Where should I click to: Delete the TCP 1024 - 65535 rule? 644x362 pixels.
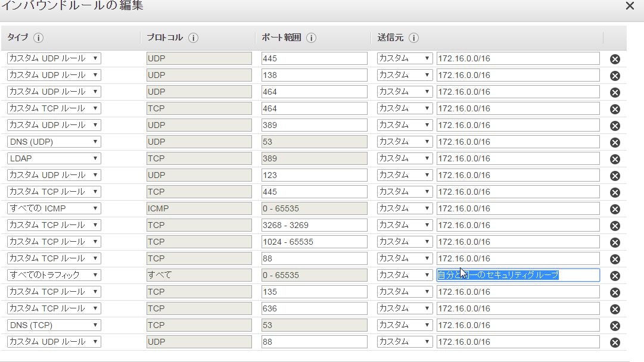coord(615,242)
